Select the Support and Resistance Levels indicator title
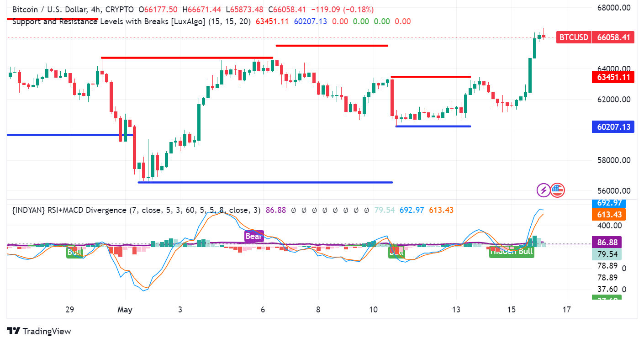 [132, 21]
